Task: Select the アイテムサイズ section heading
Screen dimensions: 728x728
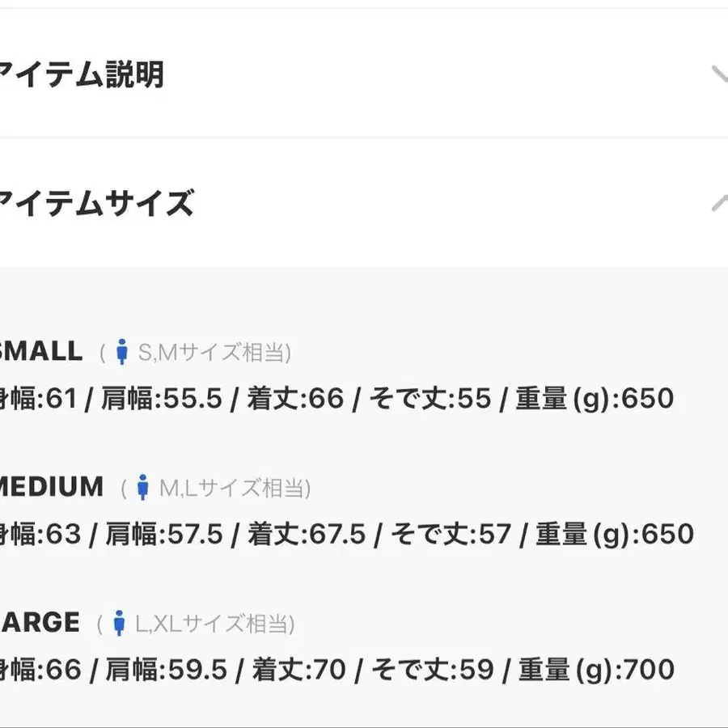Action: click(x=95, y=203)
